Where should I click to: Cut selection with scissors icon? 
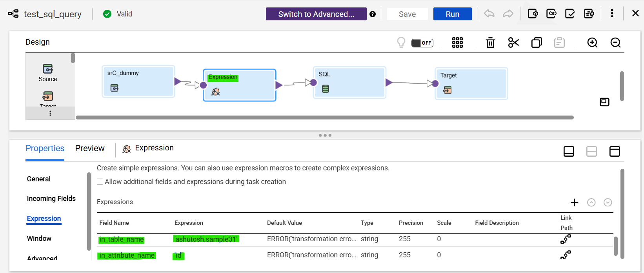[513, 42]
